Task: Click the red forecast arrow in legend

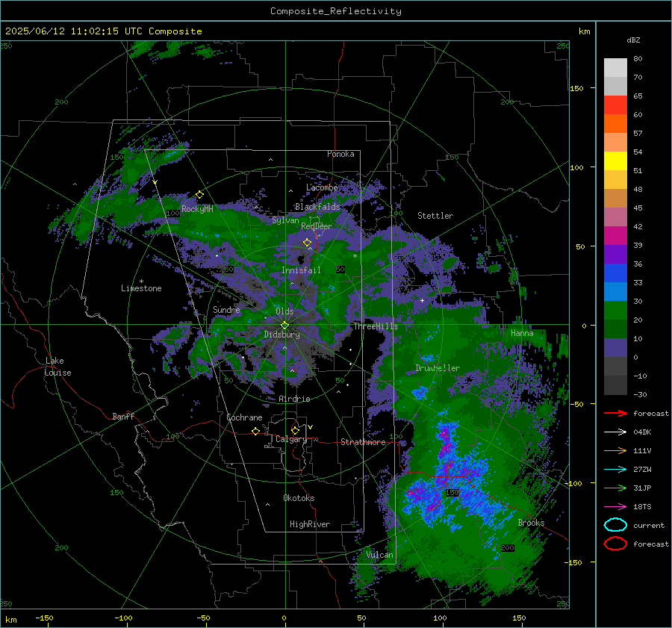Action: click(615, 413)
